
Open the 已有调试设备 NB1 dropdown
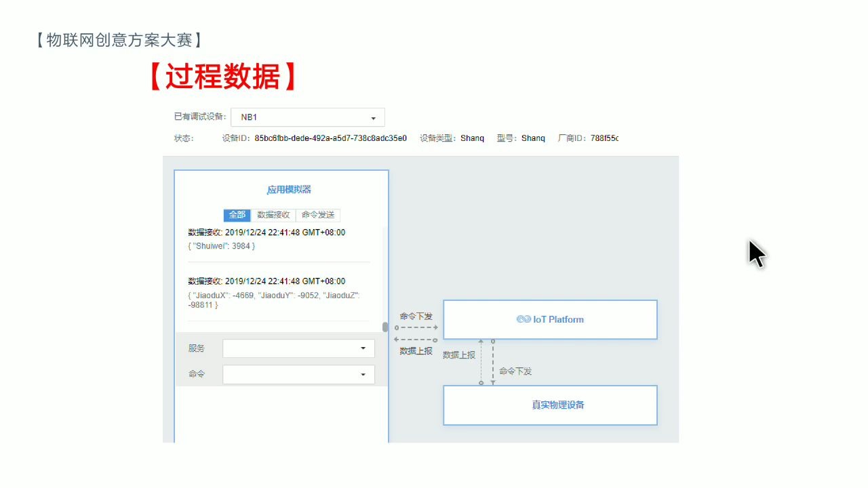click(x=308, y=117)
